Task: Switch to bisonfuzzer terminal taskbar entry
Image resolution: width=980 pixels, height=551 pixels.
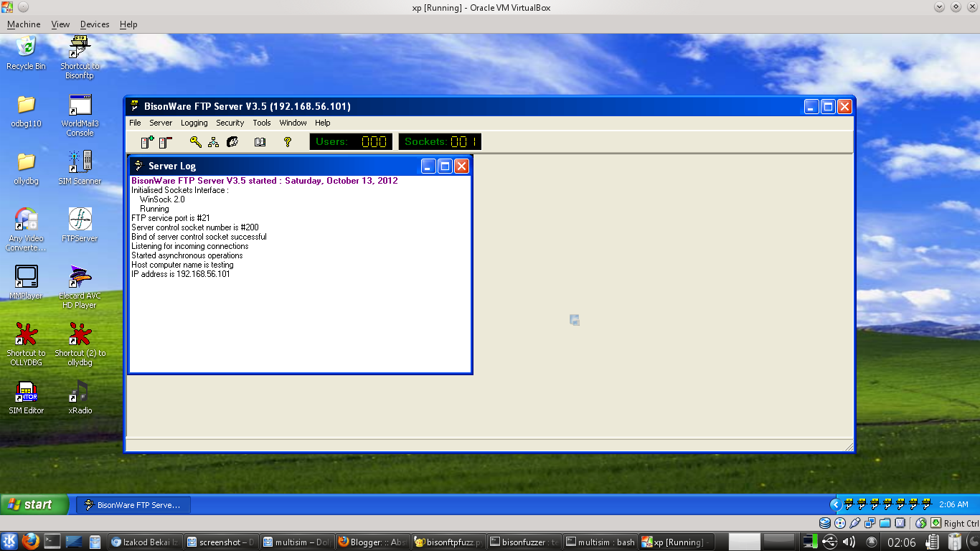Action: click(525, 542)
